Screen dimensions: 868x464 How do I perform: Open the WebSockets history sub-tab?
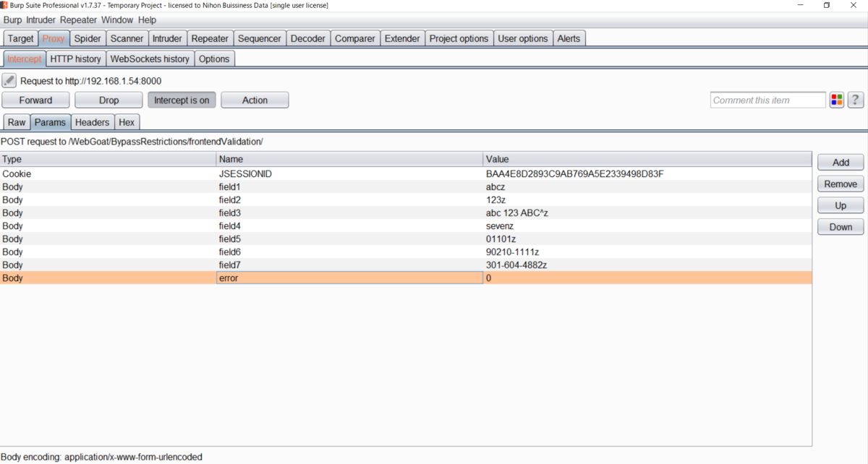(x=150, y=59)
